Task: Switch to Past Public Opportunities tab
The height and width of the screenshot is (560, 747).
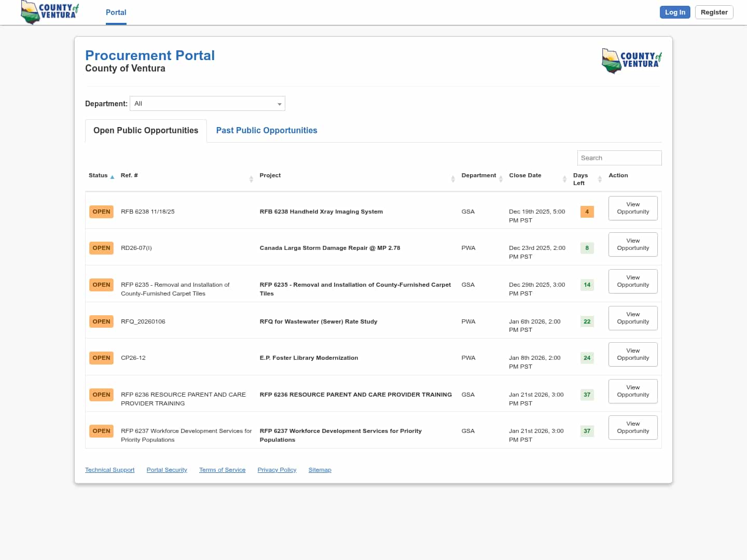Action: pos(267,131)
